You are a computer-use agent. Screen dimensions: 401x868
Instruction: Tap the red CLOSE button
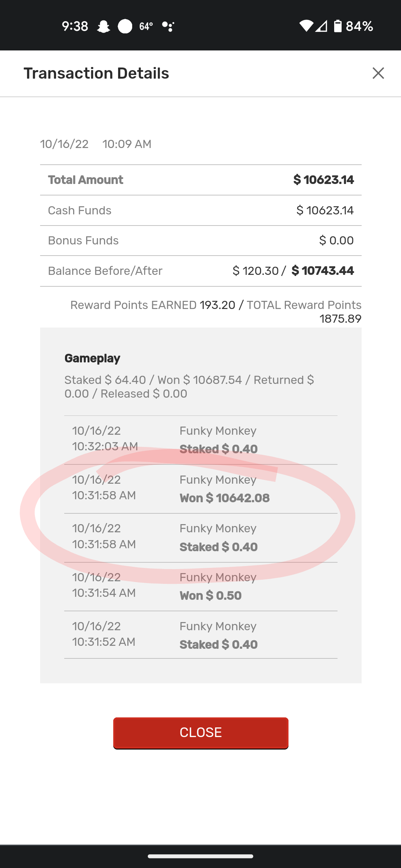tap(200, 733)
